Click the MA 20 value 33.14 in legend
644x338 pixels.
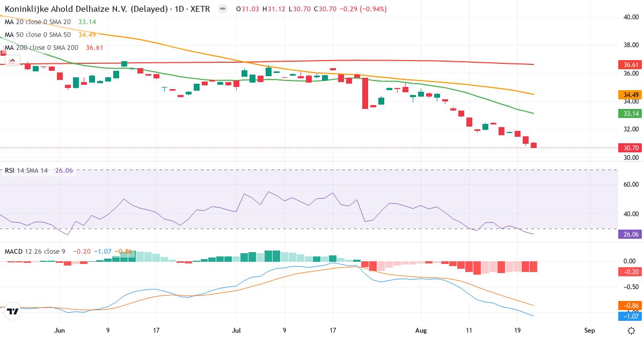click(x=87, y=21)
